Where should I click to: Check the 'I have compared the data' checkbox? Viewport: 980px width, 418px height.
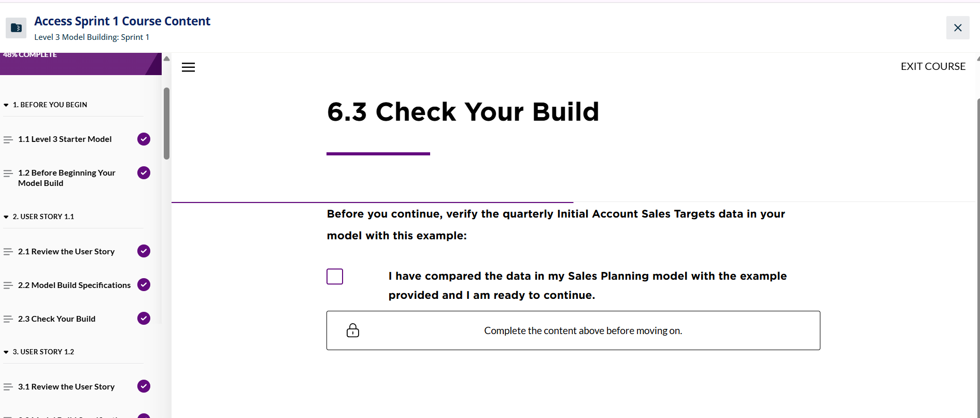pos(335,277)
